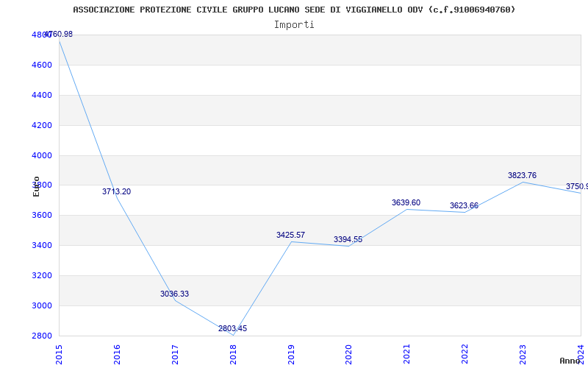The image size is (588, 368).
Task: Click the x-axis year label 2016
Action: [117, 355]
